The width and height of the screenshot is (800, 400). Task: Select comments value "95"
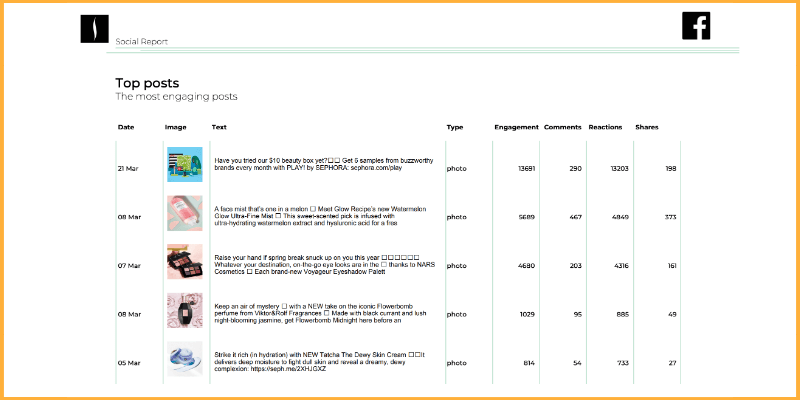[578, 314]
